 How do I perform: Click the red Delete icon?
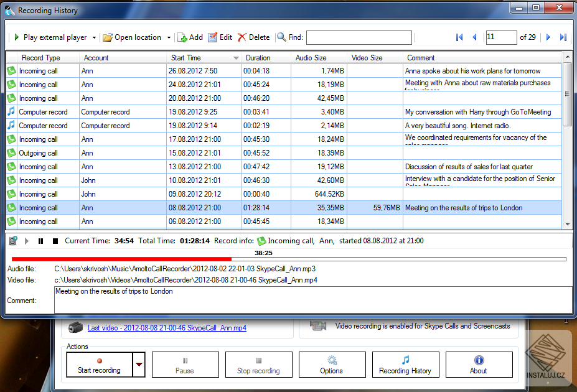242,37
